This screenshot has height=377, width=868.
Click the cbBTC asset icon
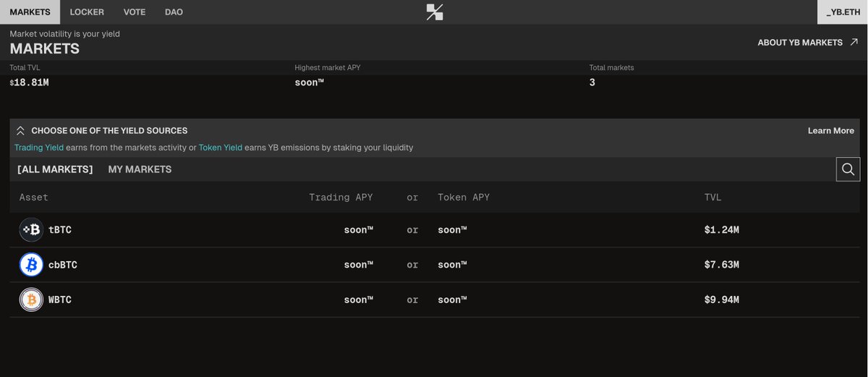(x=31, y=265)
